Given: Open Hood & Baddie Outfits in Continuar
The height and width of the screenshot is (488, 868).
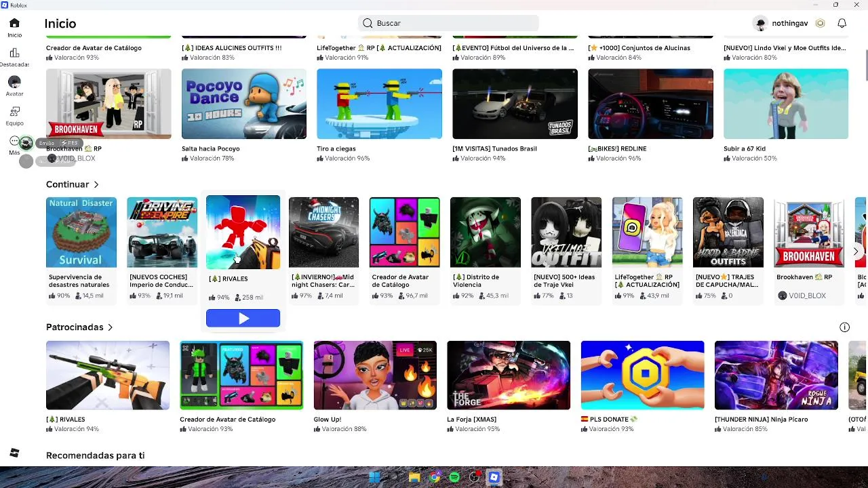Looking at the screenshot, I should 728,232.
